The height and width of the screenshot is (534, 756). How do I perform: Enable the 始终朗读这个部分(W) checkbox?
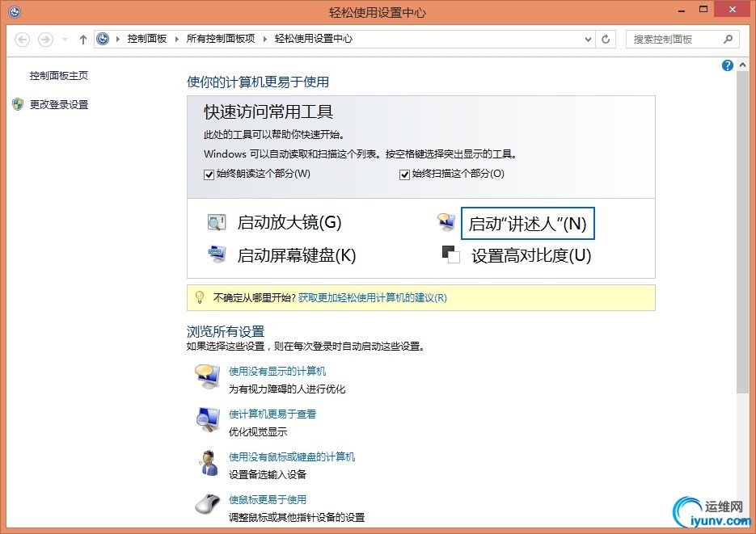pos(209,174)
